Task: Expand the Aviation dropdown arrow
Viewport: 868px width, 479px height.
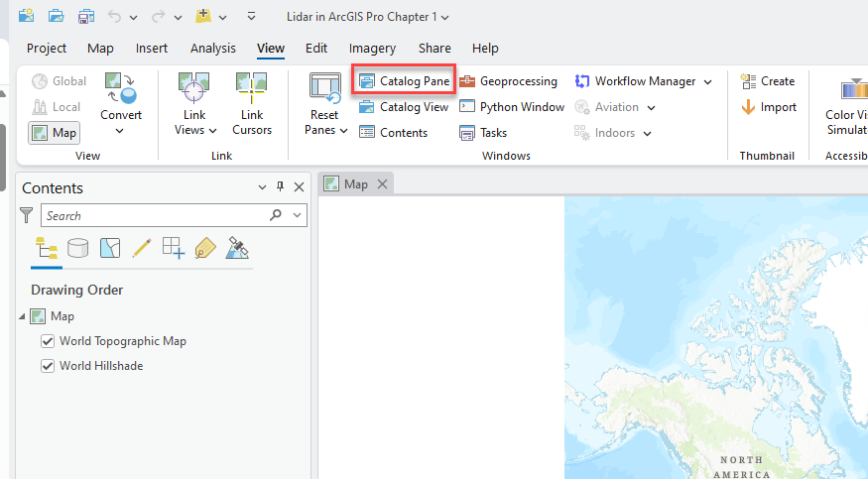Action: [651, 108]
